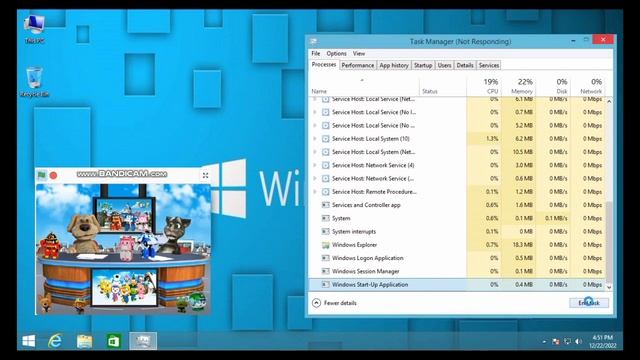640x360 pixels.
Task: Select 'Windows Logon Application' process name
Action: pos(367,258)
